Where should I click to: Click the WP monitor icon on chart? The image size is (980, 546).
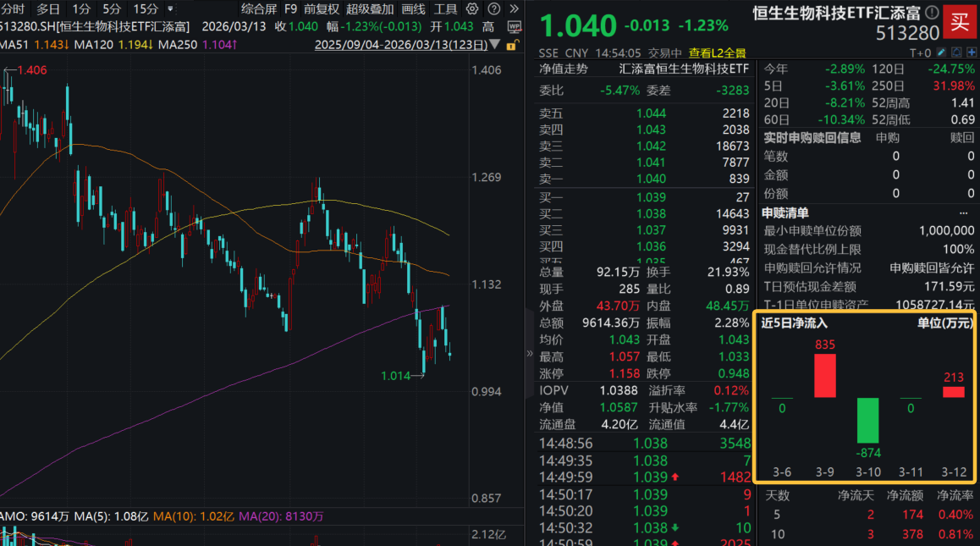click(513, 26)
